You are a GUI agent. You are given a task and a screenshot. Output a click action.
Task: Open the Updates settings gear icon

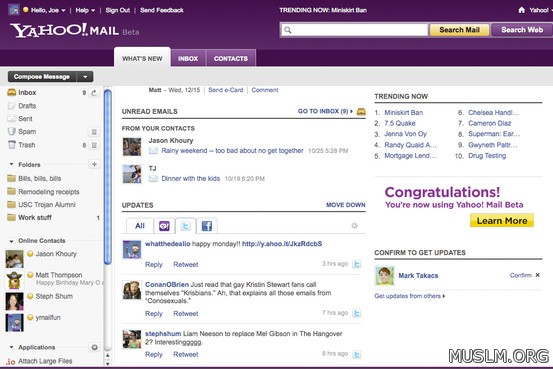[x=354, y=225]
